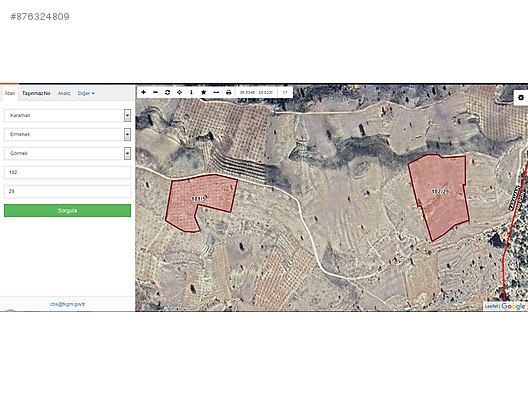Screen dimensions: 528x396
Task: Zoom in with the plus icon
Action: pos(143,92)
